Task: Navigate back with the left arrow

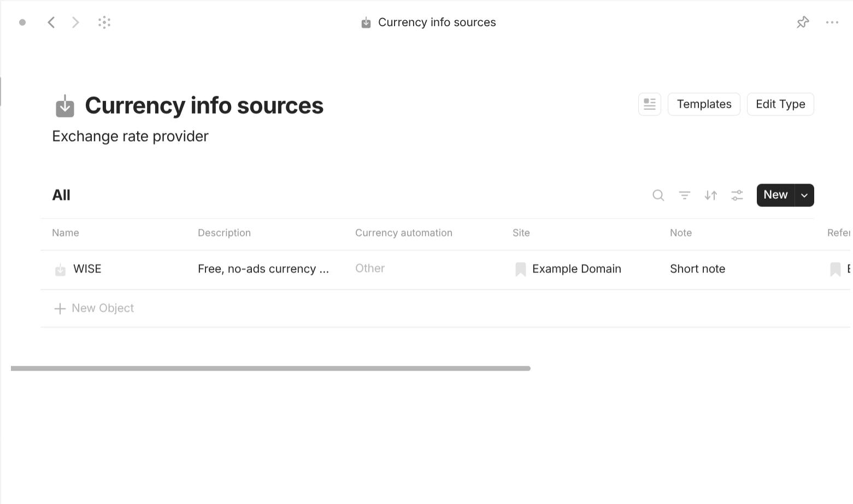Action: coord(51,22)
